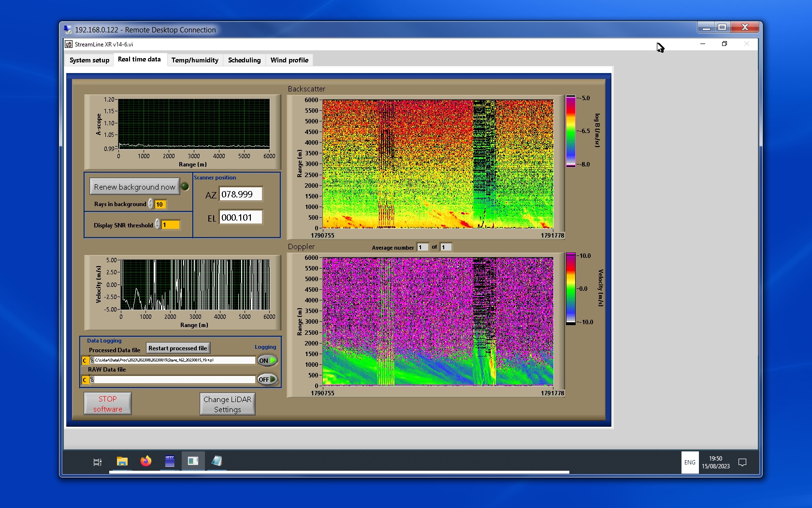The width and height of the screenshot is (812, 508).
Task: Click the RAW Data file path browse icon
Action: coord(91,380)
